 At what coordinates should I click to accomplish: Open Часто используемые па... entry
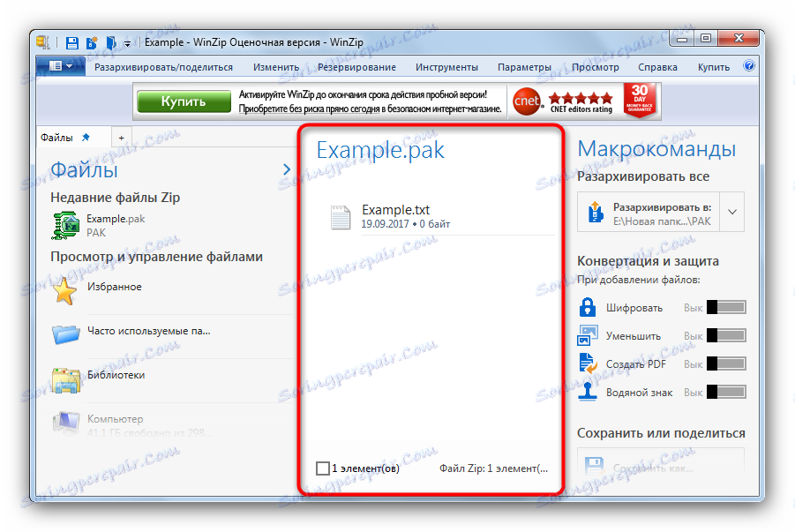click(x=148, y=331)
